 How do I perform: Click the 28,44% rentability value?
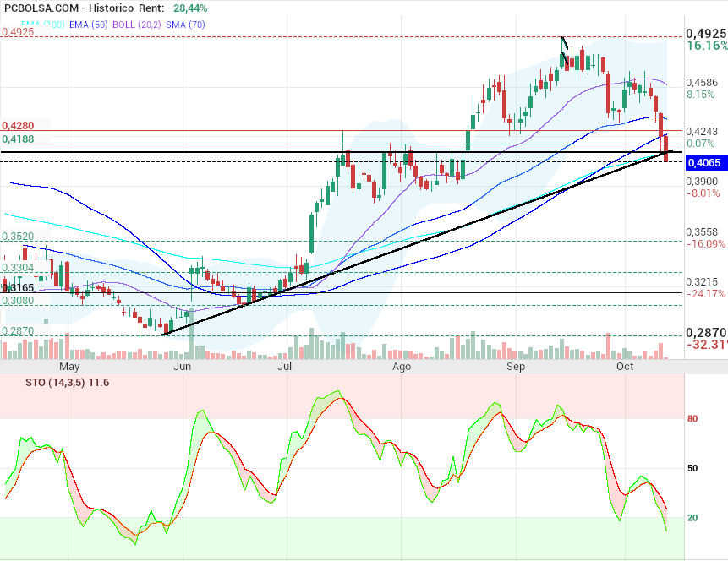tap(191, 8)
